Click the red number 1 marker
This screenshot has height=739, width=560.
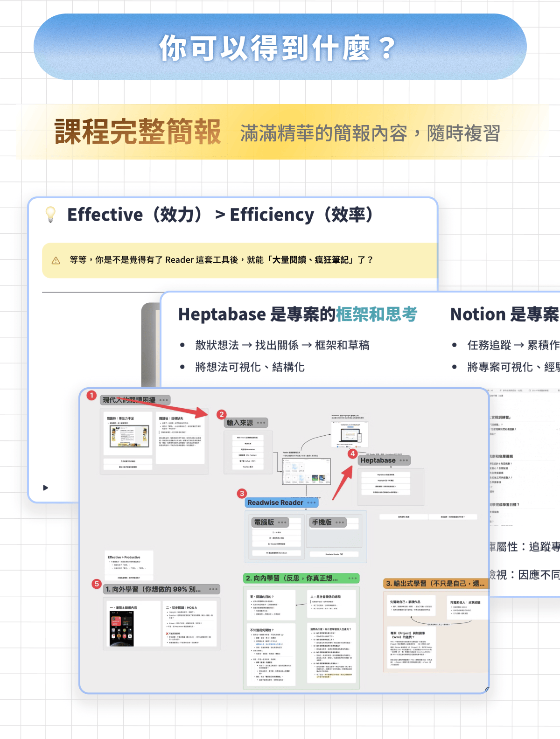(92, 395)
